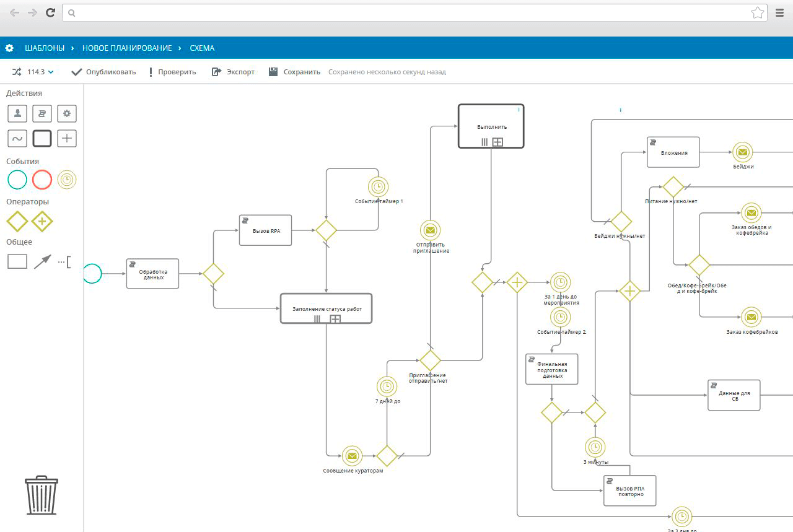Select the Выполнить subprocess node
793x532 pixels.
491,126
